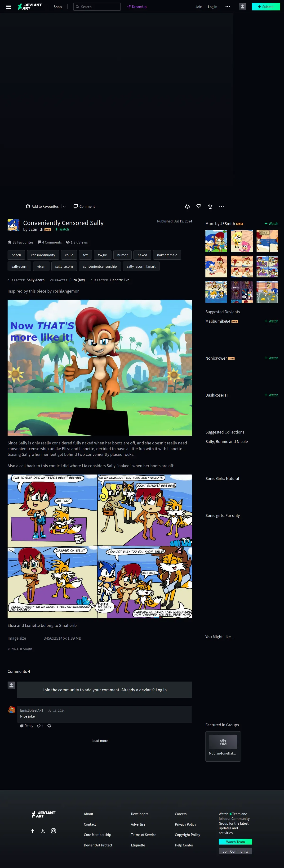The width and height of the screenshot is (284, 868).
Task: Click the Comment button under artwork
Action: [84, 207]
